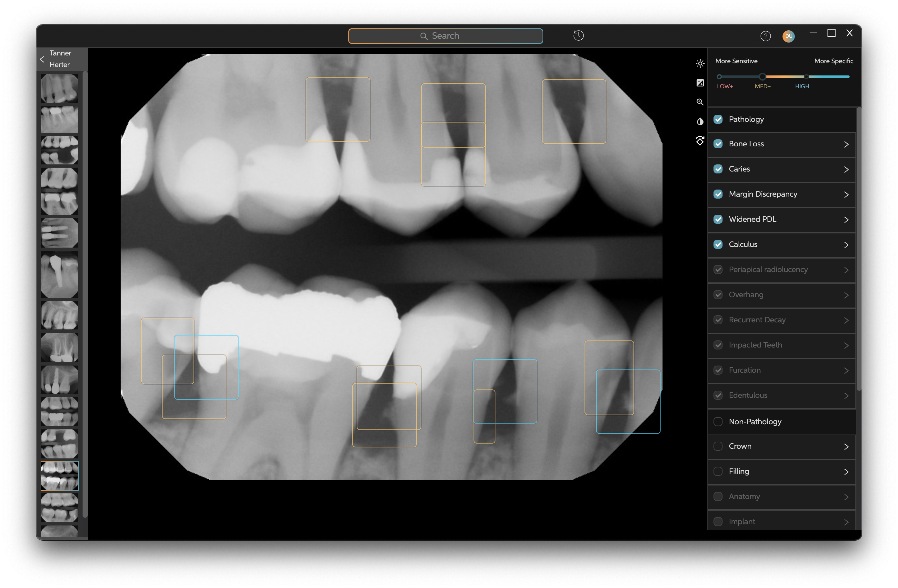Viewport: 898px width, 588px height.
Task: Click the invert contrast droplet icon
Action: (700, 122)
